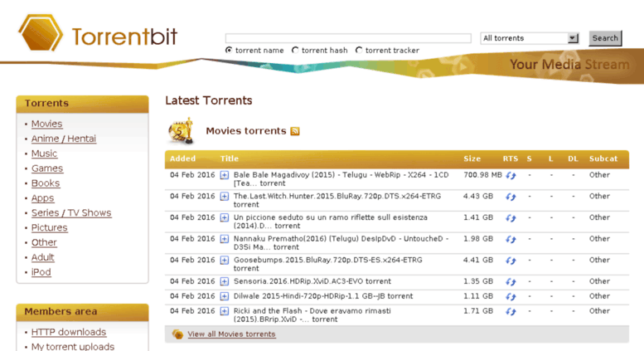This screenshot has width=644, height=351.
Task: Open the Music category link
Action: click(x=45, y=154)
